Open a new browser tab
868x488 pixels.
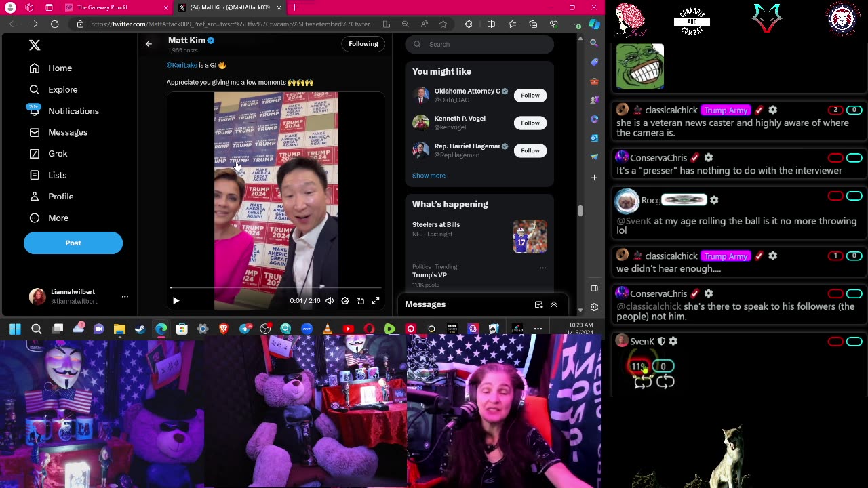[294, 7]
